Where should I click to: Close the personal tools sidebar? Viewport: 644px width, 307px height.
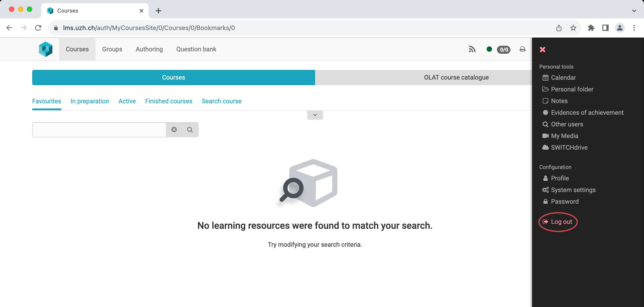(x=542, y=50)
